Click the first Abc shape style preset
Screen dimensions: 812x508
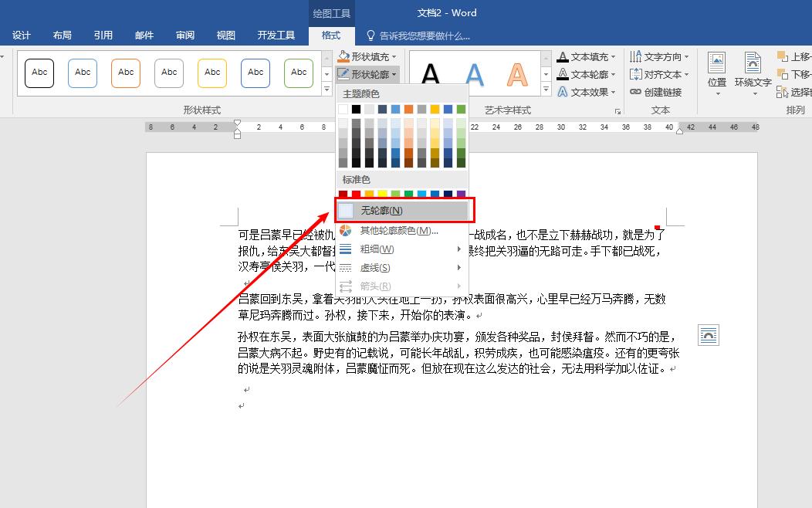pos(39,73)
